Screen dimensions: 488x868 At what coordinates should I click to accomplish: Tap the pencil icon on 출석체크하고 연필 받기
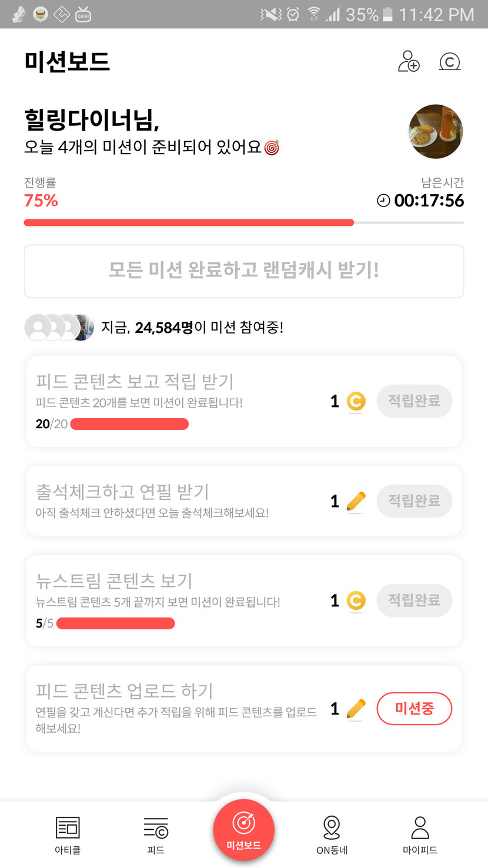356,502
